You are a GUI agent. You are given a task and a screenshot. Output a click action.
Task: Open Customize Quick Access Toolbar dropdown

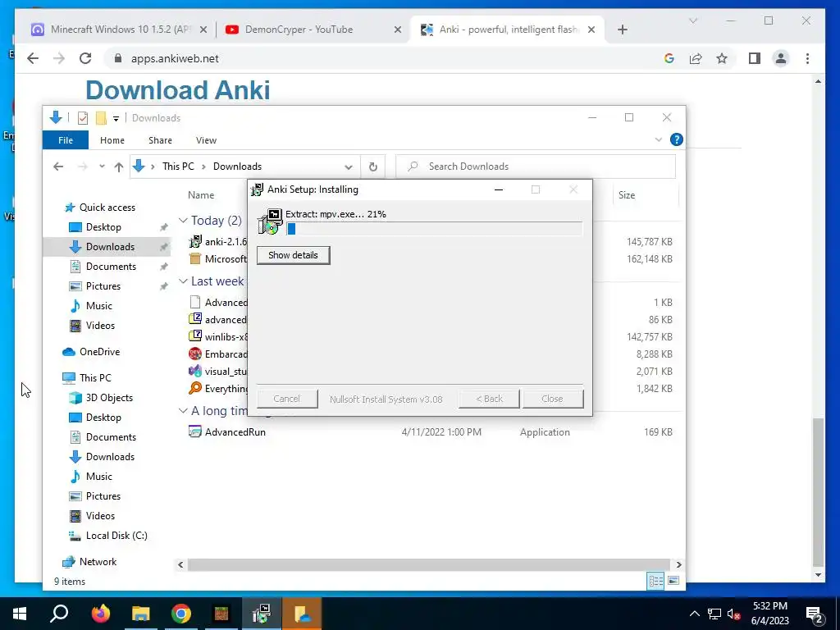pyautogui.click(x=116, y=118)
